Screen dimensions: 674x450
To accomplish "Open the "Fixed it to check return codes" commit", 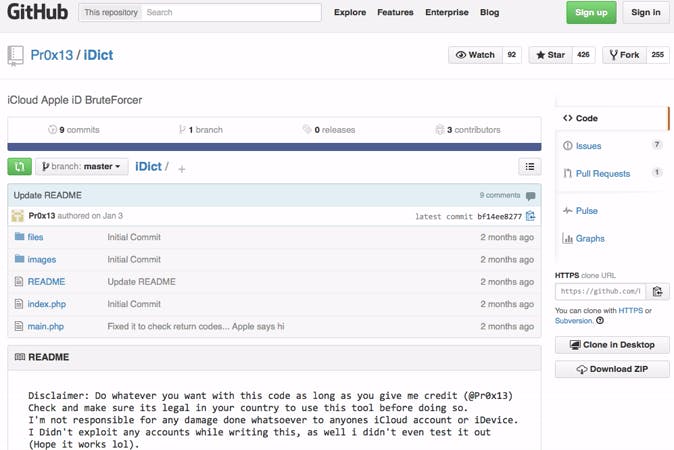I will (196, 326).
